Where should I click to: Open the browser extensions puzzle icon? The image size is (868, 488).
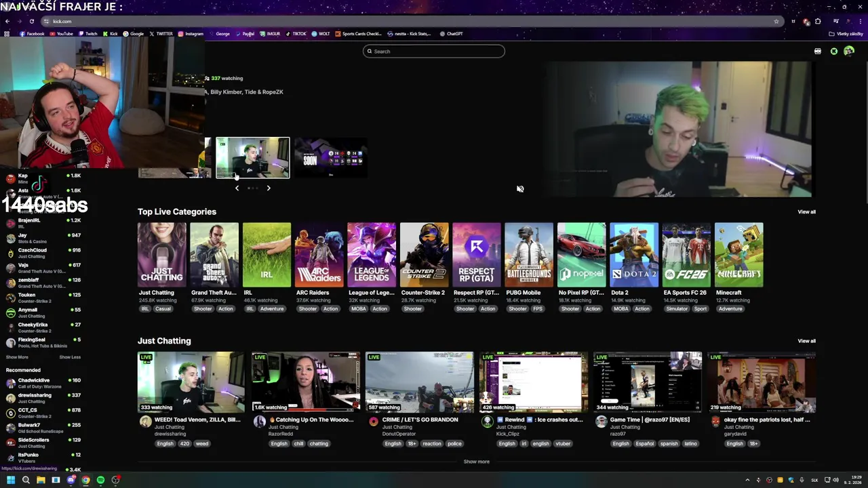(x=818, y=21)
